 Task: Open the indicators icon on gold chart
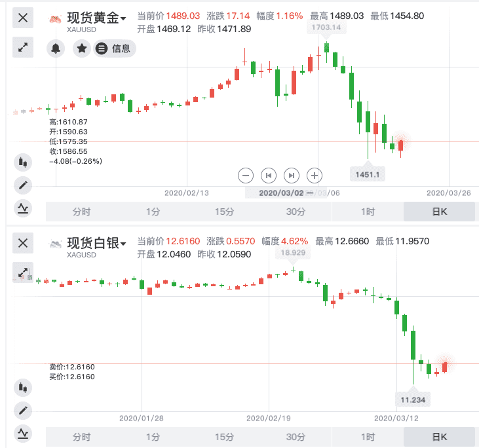[x=23, y=208]
